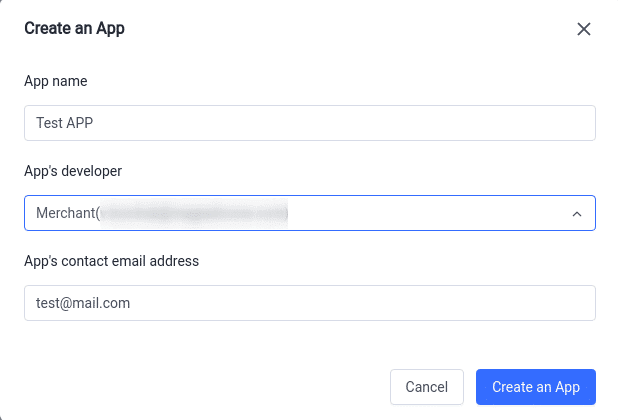This screenshot has width=618, height=420.
Task: Expand the developer list chevron arrow
Action: click(x=576, y=214)
